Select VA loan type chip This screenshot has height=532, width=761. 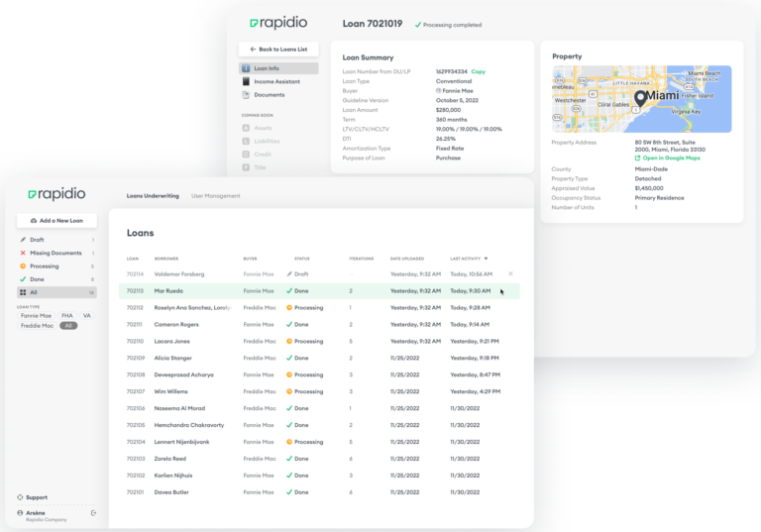click(x=87, y=315)
